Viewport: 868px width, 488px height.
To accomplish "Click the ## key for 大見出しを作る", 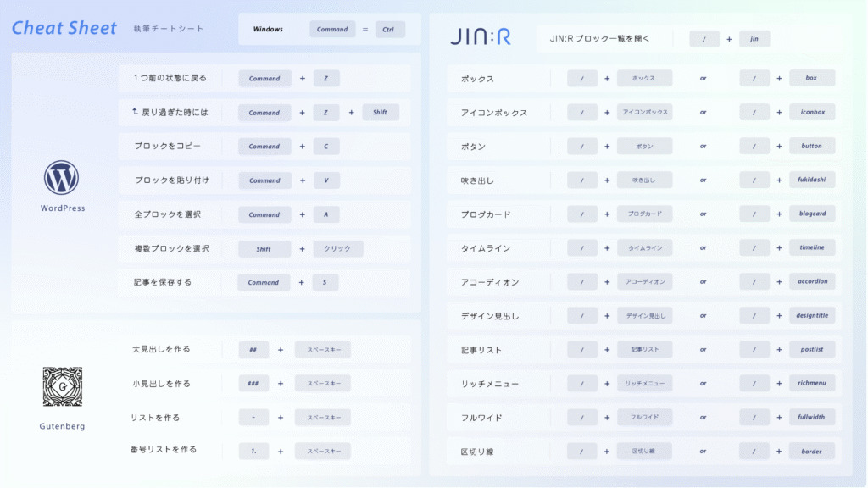I will (x=253, y=350).
